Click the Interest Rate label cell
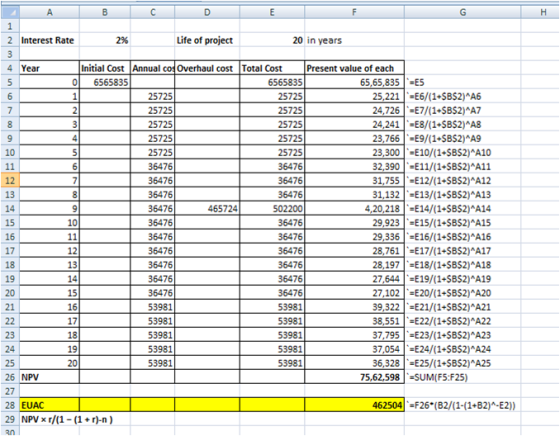The image size is (560, 436). pos(49,40)
